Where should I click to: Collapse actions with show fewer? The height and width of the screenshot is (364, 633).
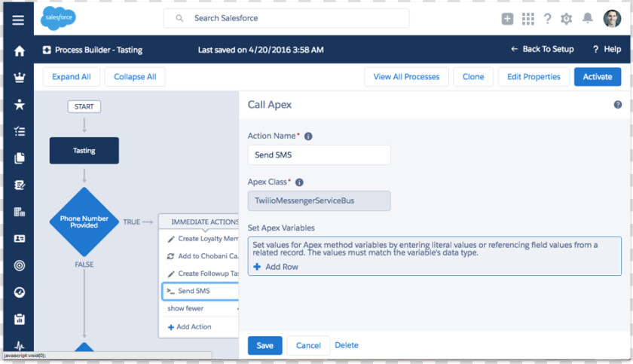[x=185, y=308]
